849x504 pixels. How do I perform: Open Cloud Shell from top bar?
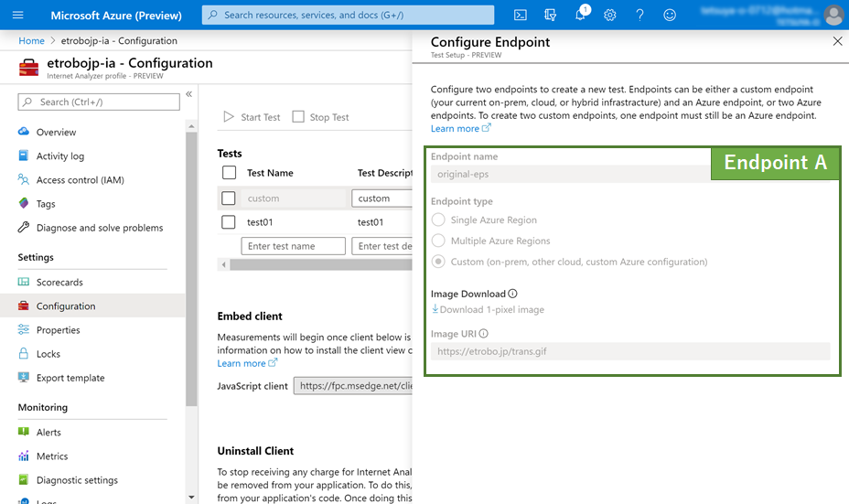click(520, 16)
